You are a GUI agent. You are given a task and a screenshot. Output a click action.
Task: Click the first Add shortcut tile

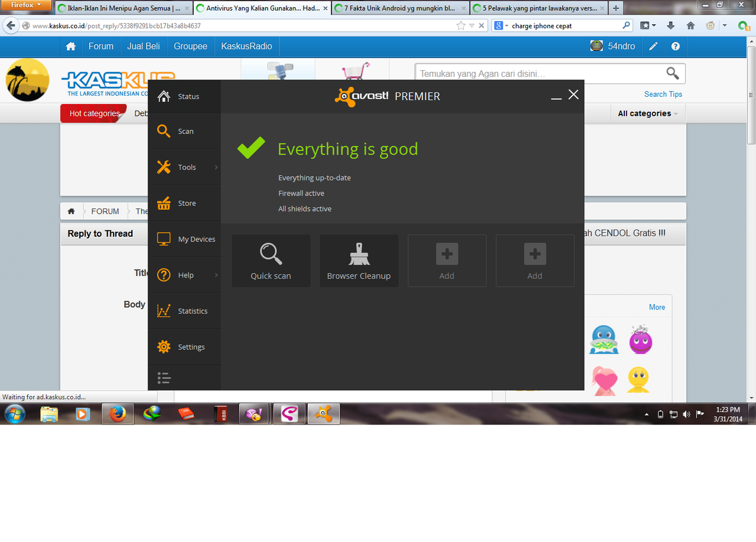[x=447, y=261]
